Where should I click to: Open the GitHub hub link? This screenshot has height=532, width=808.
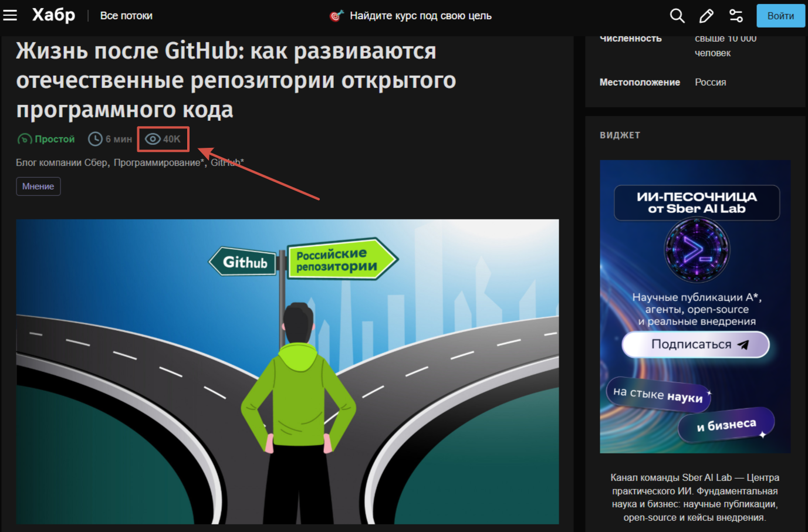pyautogui.click(x=227, y=162)
